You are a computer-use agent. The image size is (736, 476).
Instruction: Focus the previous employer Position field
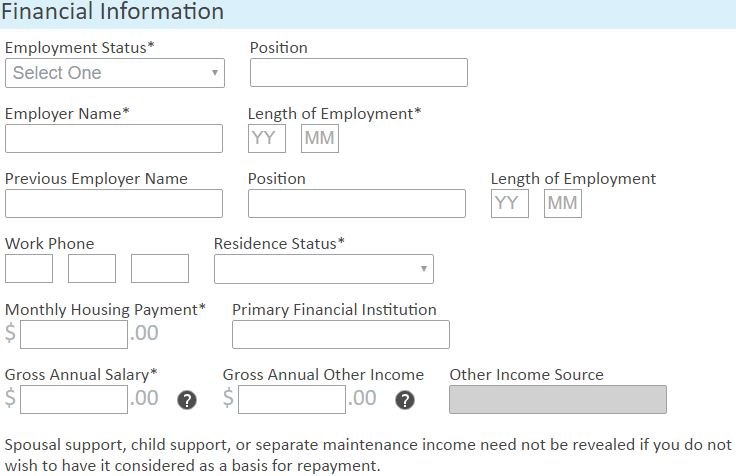coord(357,203)
